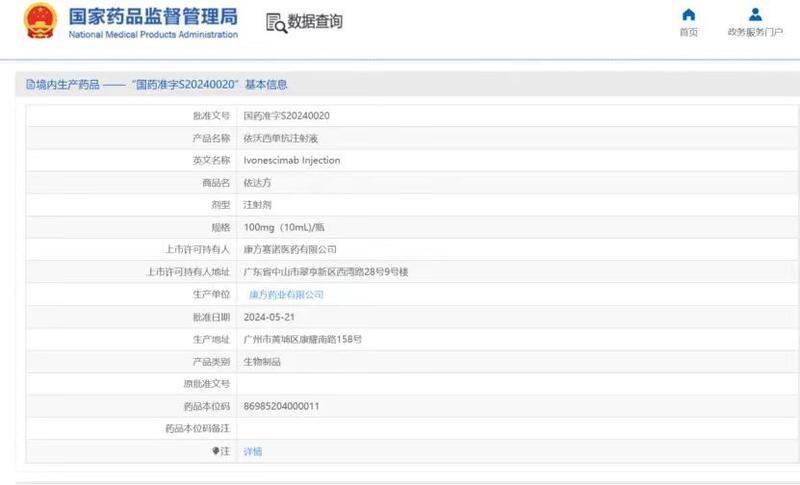This screenshot has height=485, width=800.
Task: Click the national emblem logo
Action: click(x=40, y=21)
